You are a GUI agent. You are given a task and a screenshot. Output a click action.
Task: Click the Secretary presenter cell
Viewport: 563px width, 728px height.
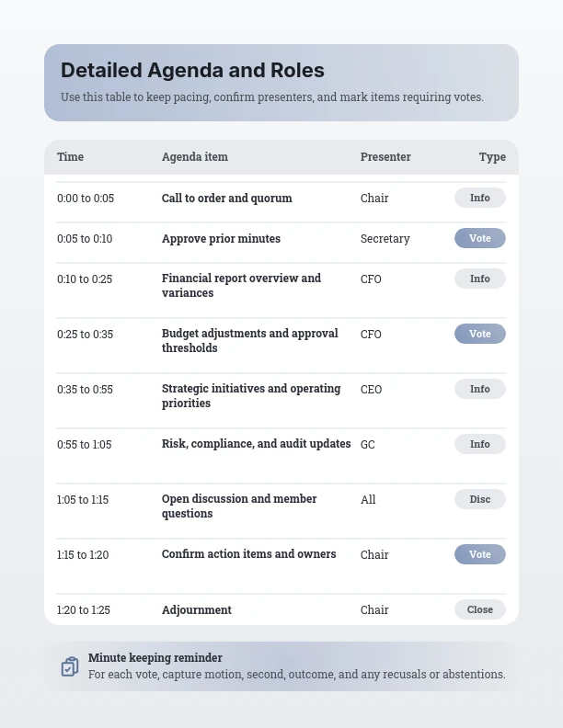[385, 239]
